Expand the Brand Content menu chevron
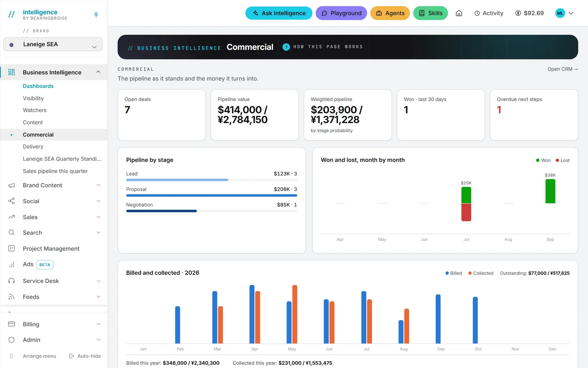Screen dimensions: 588x368 (98, 185)
